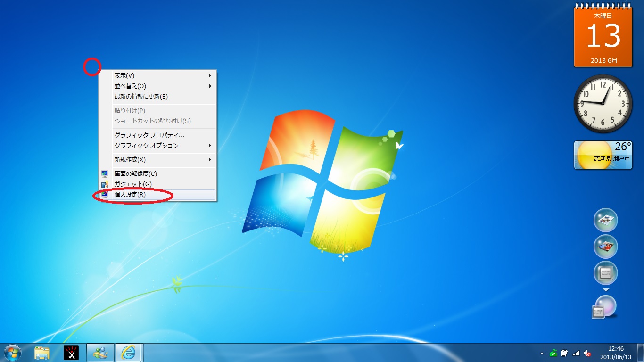The height and width of the screenshot is (362, 644).
Task: Click the 新規作成(X) submenu arrow
Action: (210, 159)
